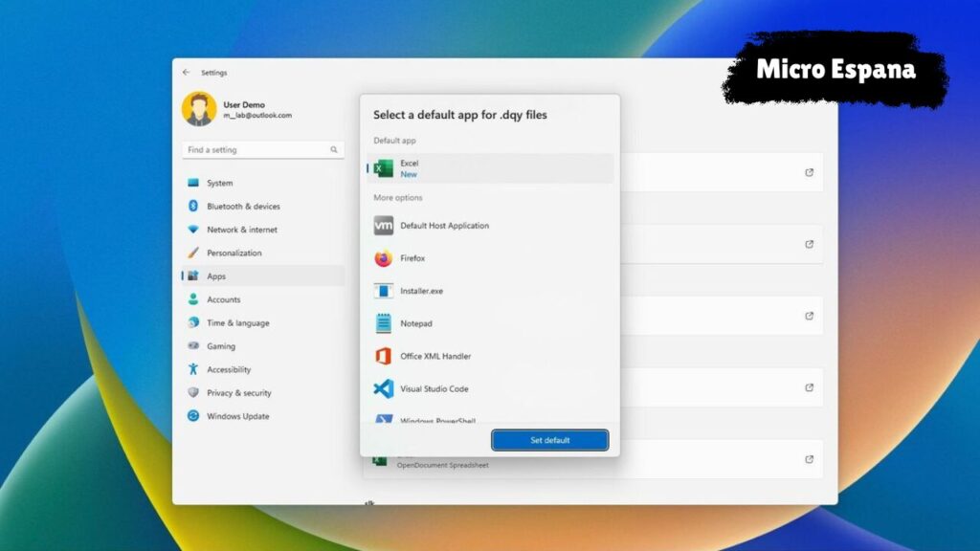
Task: Click the Find a setting search box
Action: pos(256,150)
